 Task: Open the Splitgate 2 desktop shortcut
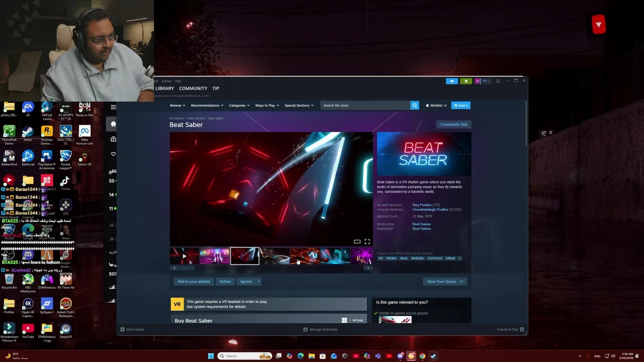point(47,306)
